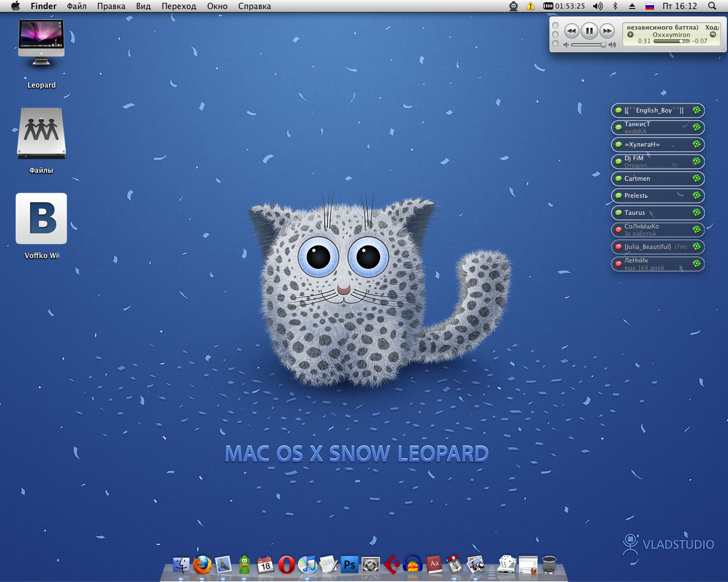Select contact Prelestь
The image size is (728, 582).
tap(658, 196)
